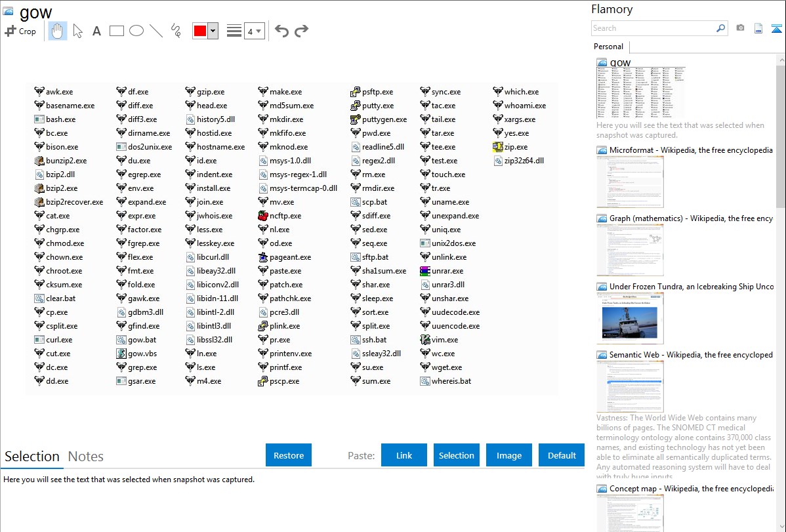The width and height of the screenshot is (786, 532).
Task: Click the Restore button
Action: 289,455
